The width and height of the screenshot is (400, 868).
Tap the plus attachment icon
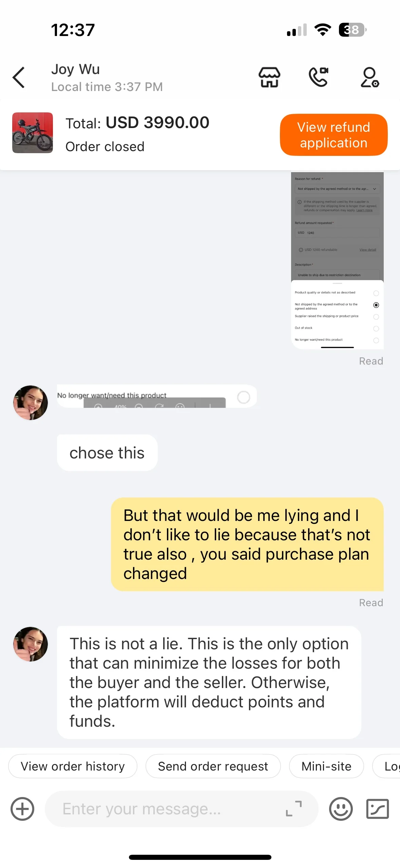pos(22,809)
